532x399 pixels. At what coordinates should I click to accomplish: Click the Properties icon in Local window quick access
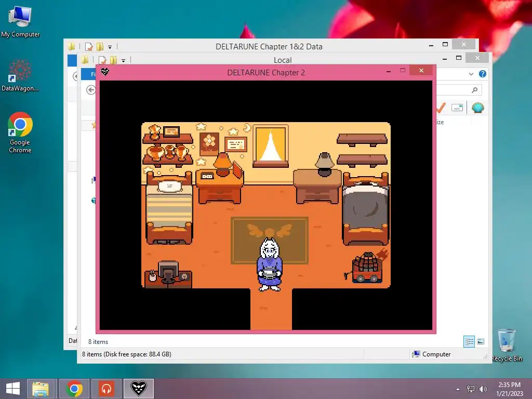(x=102, y=60)
